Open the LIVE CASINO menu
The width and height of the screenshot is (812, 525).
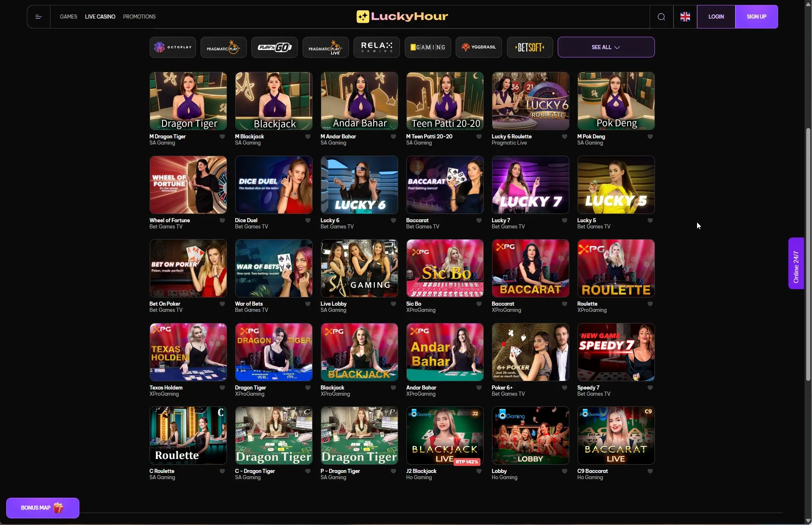coord(100,17)
